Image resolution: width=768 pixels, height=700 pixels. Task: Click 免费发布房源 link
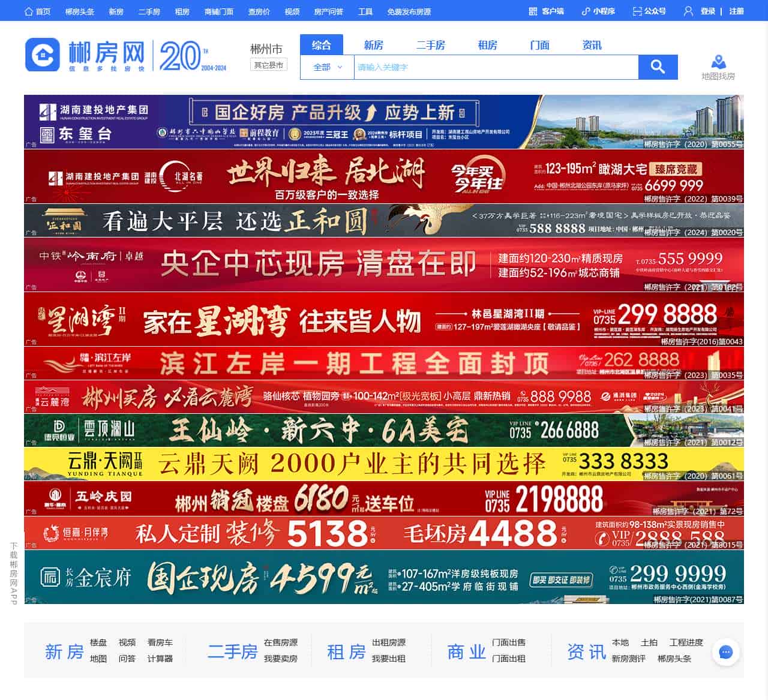tap(409, 11)
